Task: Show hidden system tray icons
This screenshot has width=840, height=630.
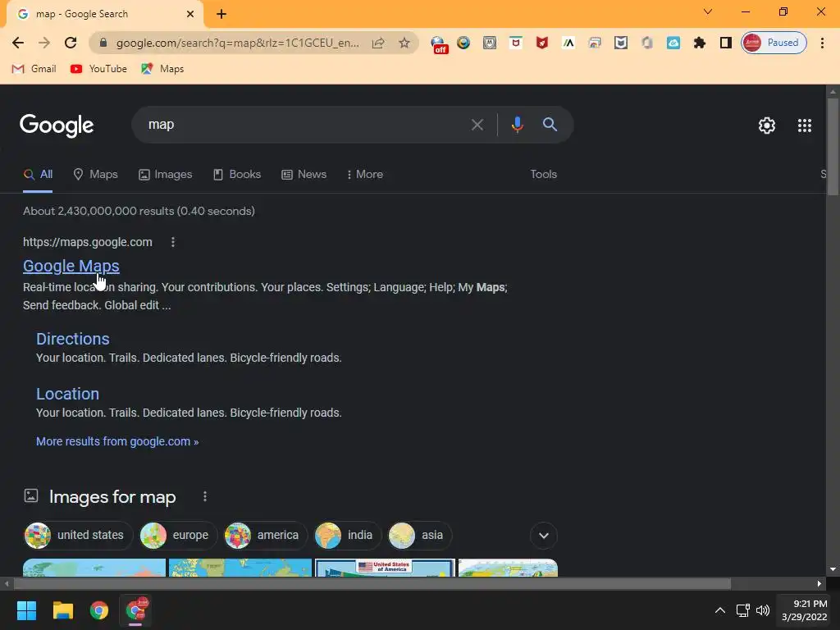Action: tap(720, 610)
